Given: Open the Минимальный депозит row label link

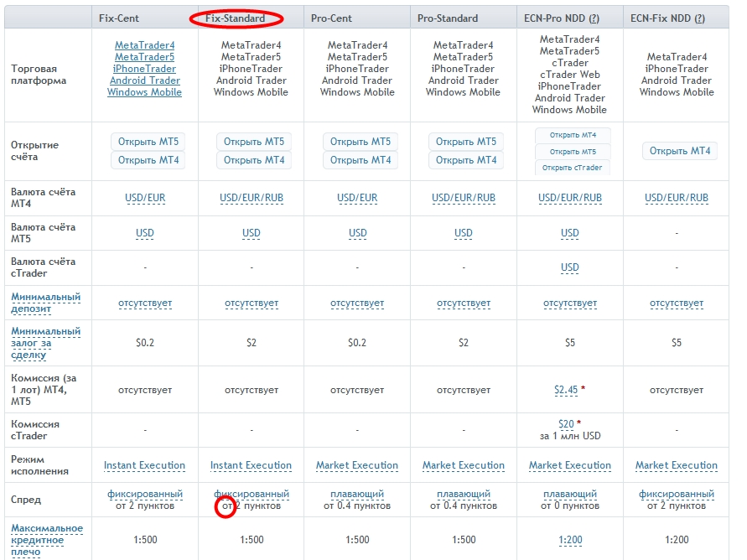Looking at the screenshot, I should point(45,303).
